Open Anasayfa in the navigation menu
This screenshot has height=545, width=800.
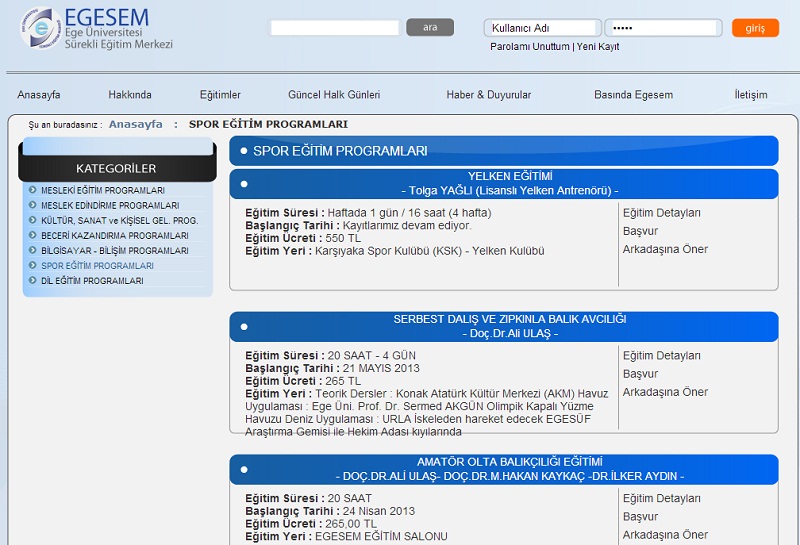tap(39, 94)
